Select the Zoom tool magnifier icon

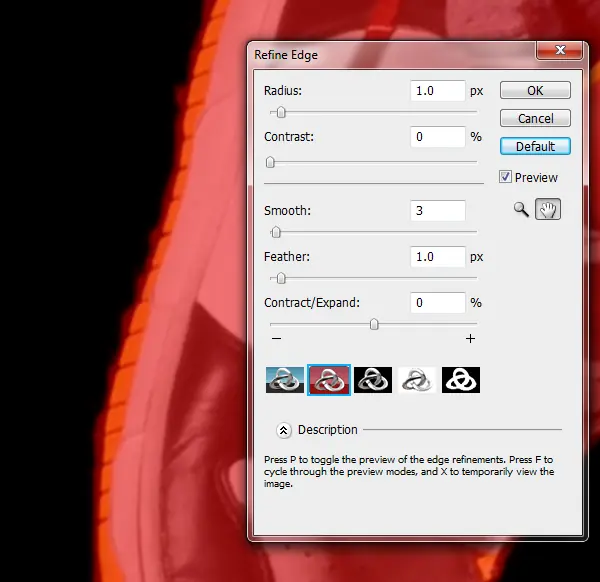point(521,210)
